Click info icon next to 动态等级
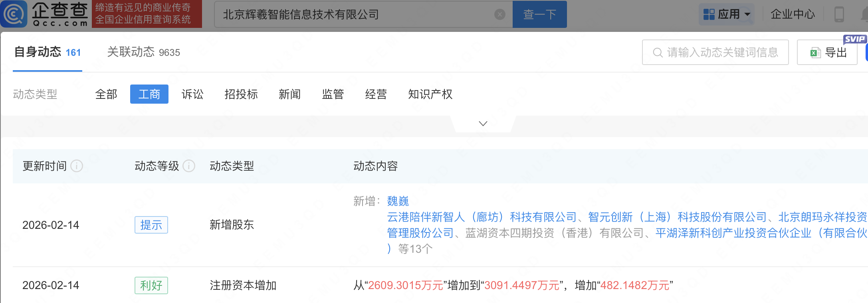This screenshot has height=303, width=868. [189, 166]
